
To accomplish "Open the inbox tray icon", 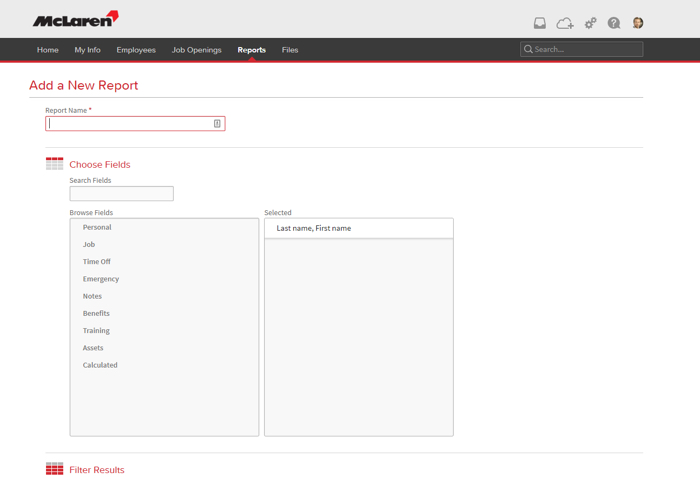I will [x=540, y=23].
